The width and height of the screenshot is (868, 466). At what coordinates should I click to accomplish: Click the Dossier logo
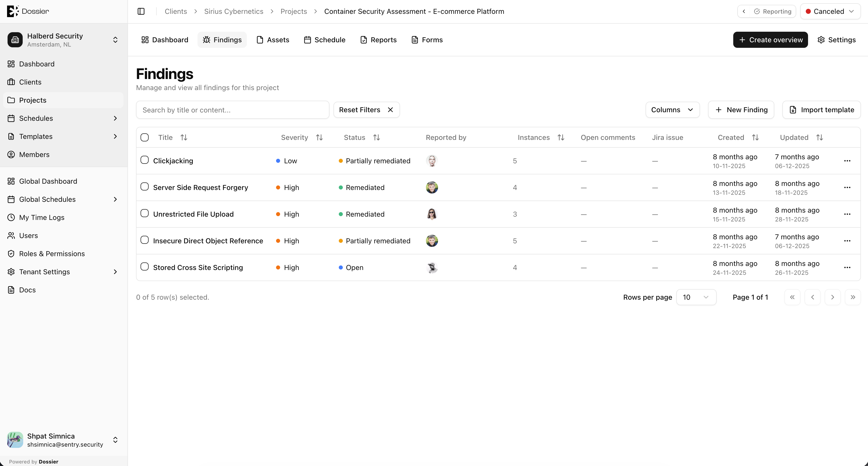pyautogui.click(x=28, y=11)
